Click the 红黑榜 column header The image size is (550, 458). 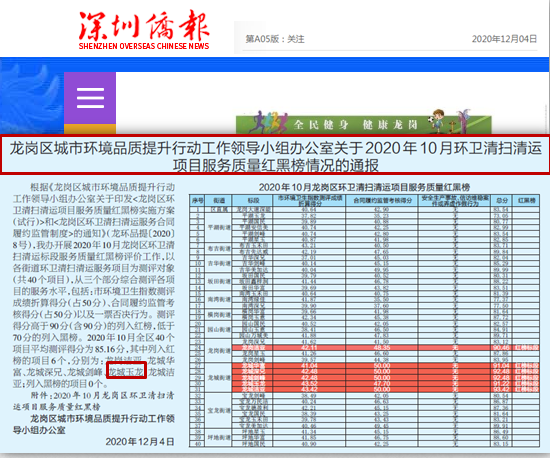point(526,200)
